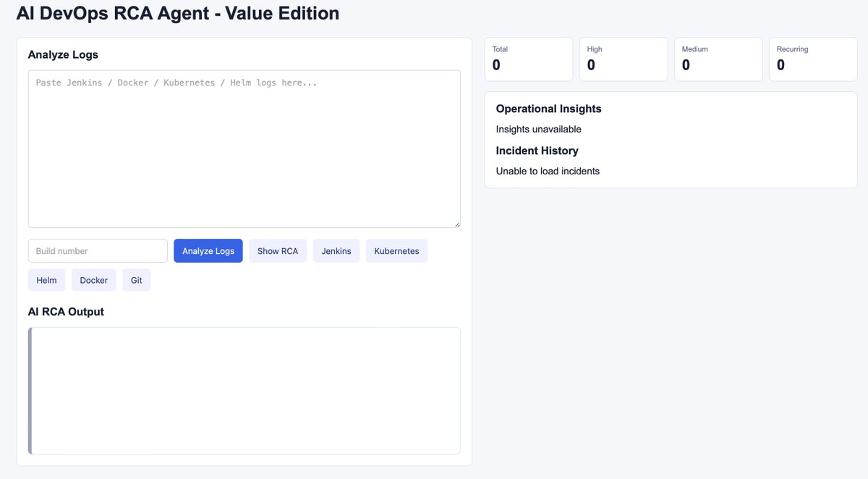This screenshot has width=868, height=479.
Task: Select the Docker sample button
Action: click(x=94, y=280)
